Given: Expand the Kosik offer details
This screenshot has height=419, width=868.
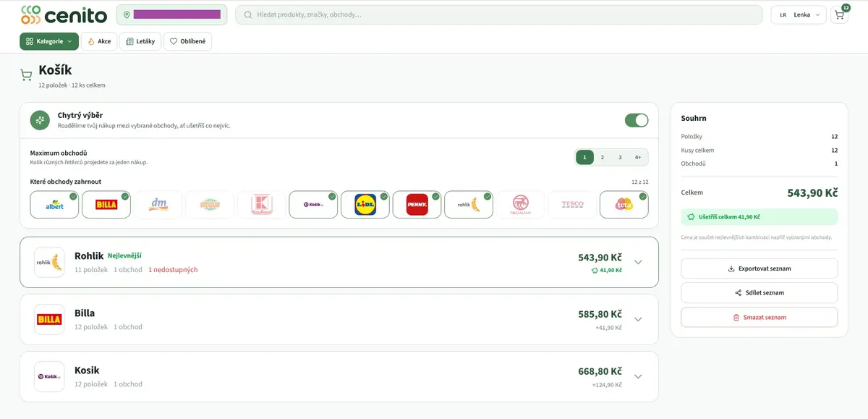Looking at the screenshot, I should click(x=638, y=376).
